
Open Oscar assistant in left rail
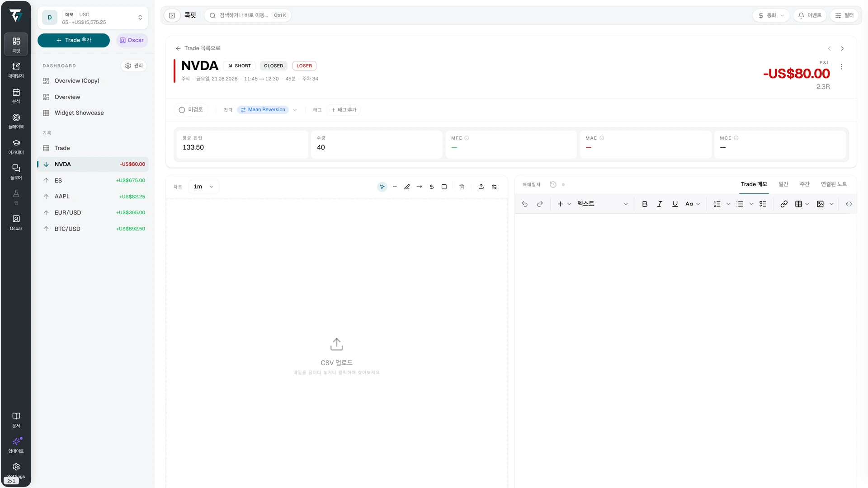16,222
